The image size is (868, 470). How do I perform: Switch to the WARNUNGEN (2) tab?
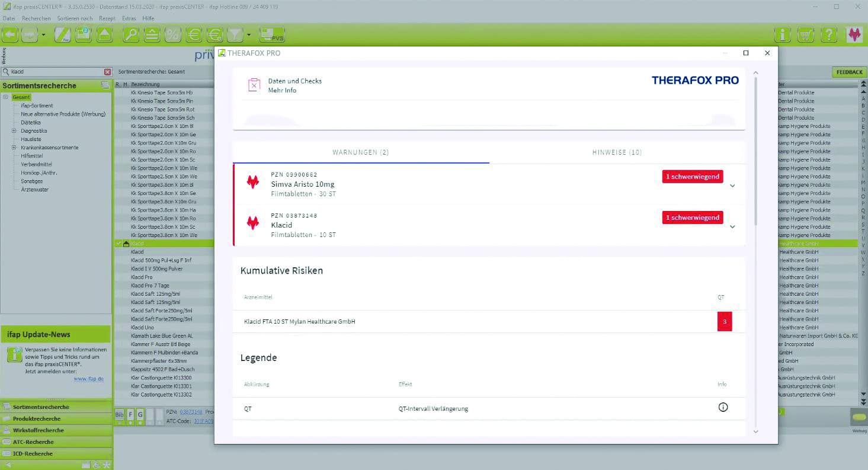click(361, 152)
